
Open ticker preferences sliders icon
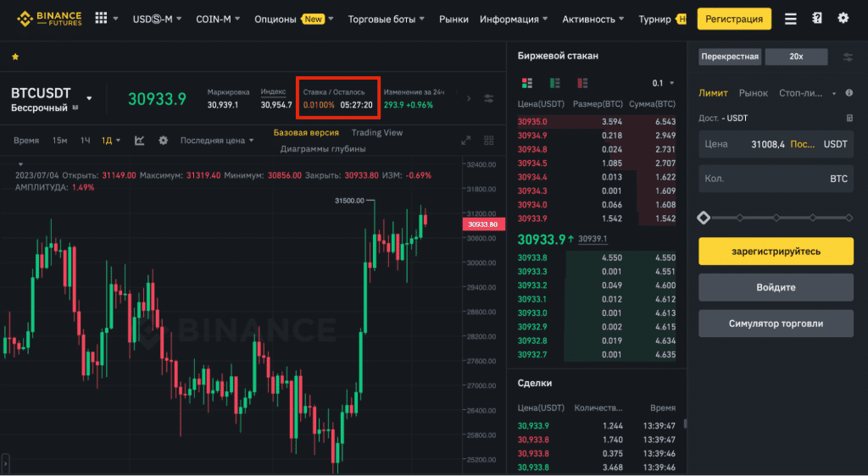coord(489,98)
